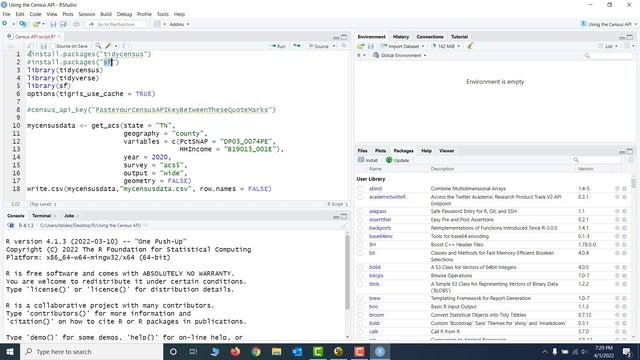Check the academictwitteR package checkbox
Image resolution: width=640 pixels, height=360 pixels.
tap(360, 197)
